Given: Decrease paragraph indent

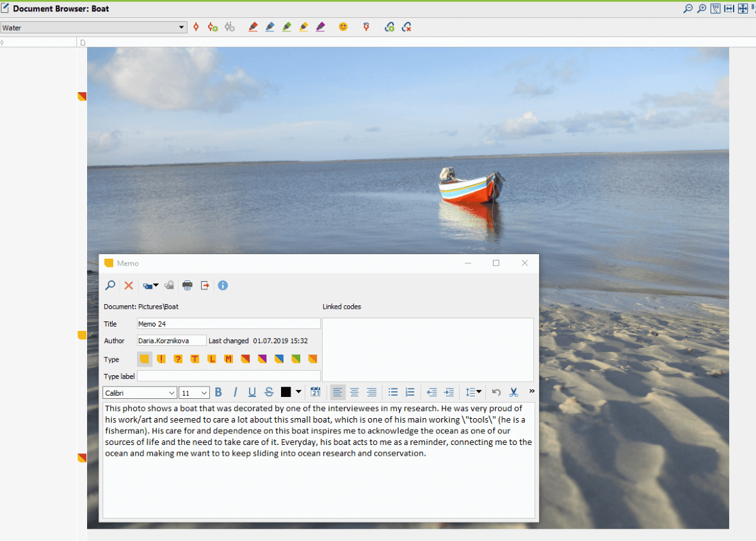Looking at the screenshot, I should (432, 392).
